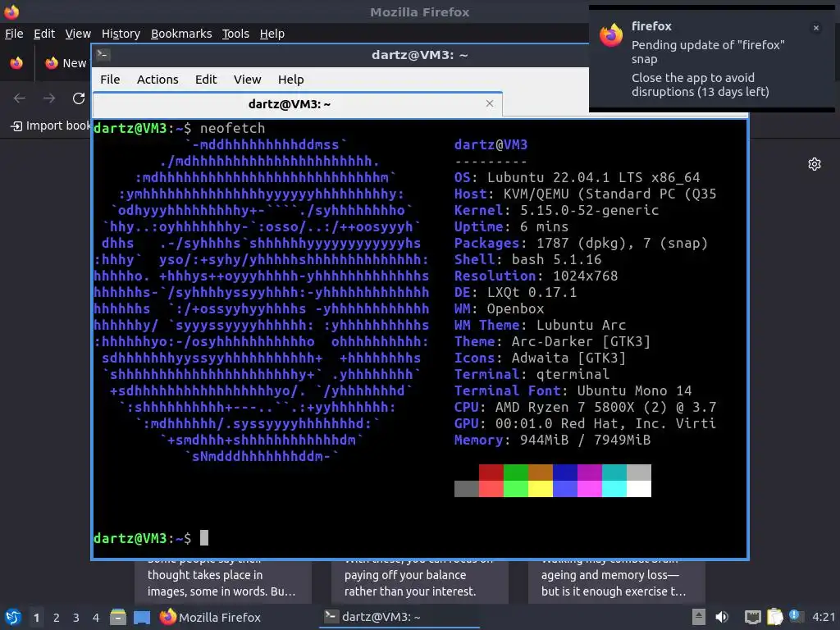This screenshot has height=630, width=840.
Task: Click the Firefox View icon left of tabs
Action: tap(16, 62)
